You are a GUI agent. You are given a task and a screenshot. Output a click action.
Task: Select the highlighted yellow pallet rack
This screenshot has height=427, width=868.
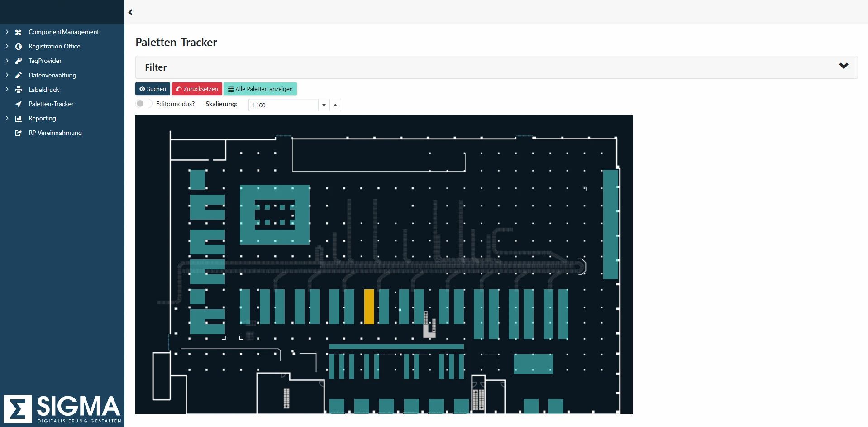click(369, 307)
